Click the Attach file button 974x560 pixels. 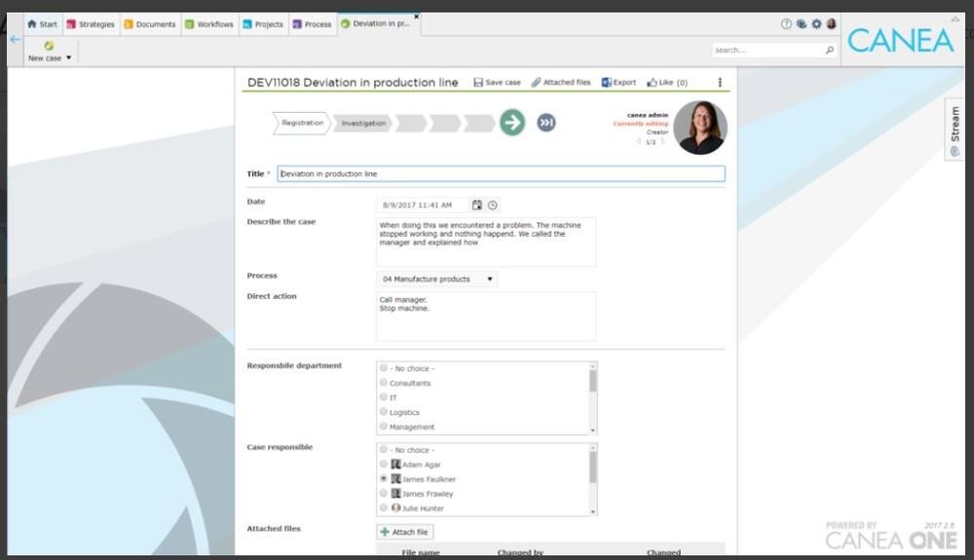tap(404, 532)
